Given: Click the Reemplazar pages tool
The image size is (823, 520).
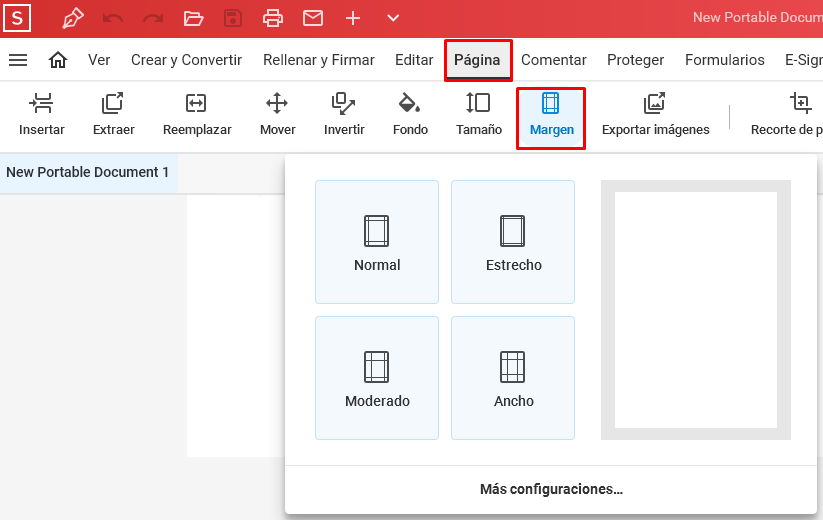Looking at the screenshot, I should (197, 115).
